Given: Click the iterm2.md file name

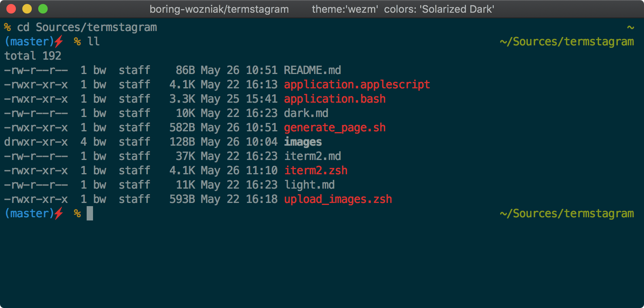Looking at the screenshot, I should pos(312,156).
